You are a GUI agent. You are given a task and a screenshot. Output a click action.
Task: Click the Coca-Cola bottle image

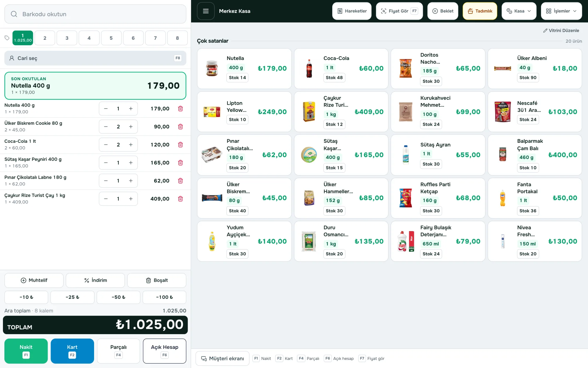[309, 69]
